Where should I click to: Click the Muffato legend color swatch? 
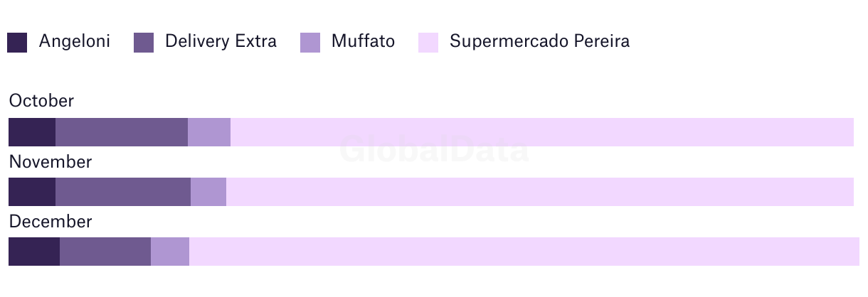[x=310, y=43]
